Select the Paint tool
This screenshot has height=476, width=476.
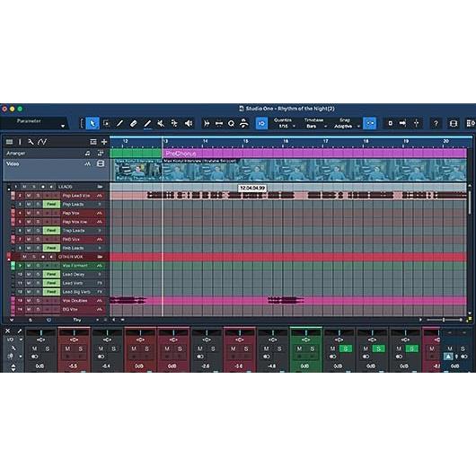[147, 123]
